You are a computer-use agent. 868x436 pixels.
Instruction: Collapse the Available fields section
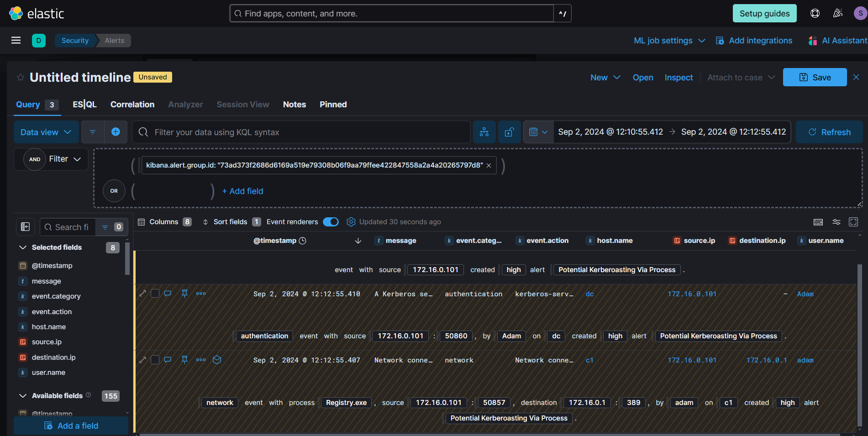click(x=23, y=396)
